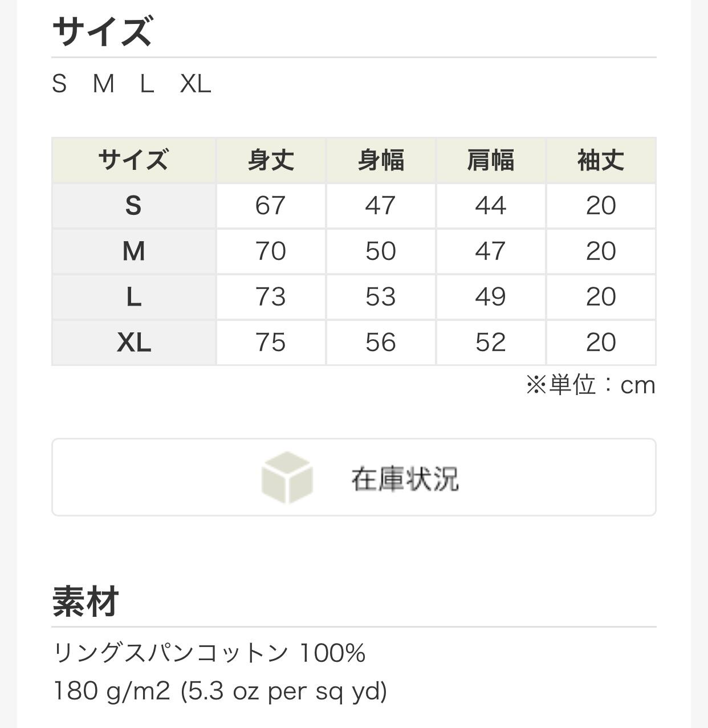Click the 袖丈 column header
This screenshot has width=708, height=728.
(x=601, y=160)
